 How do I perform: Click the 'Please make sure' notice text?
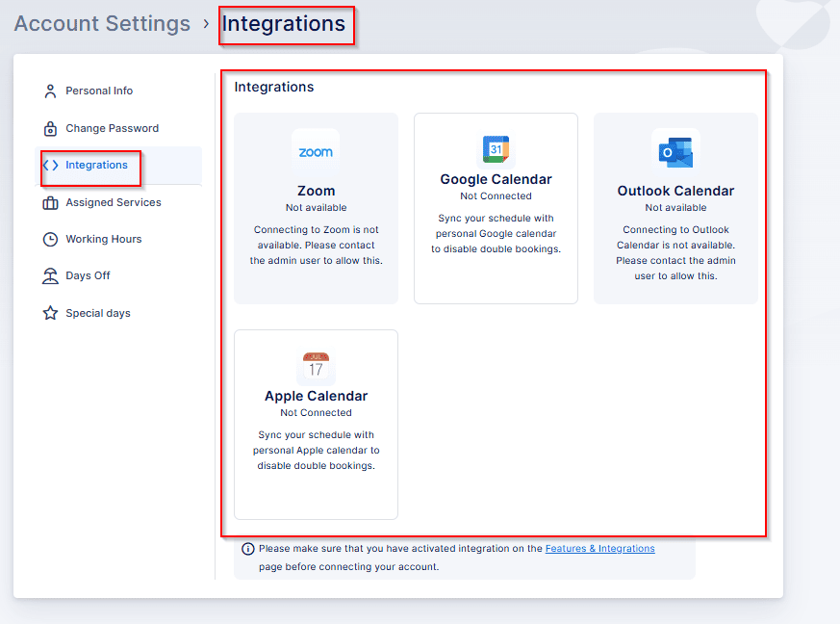456,558
